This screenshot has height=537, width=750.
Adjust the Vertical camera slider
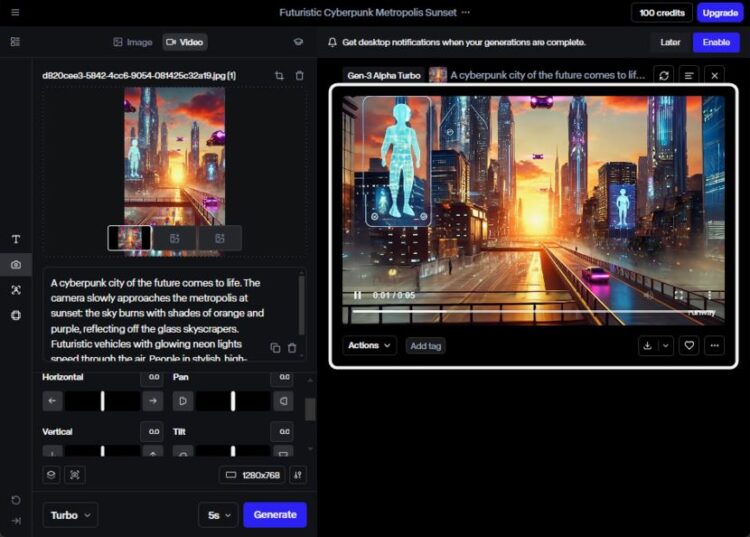pos(103,451)
